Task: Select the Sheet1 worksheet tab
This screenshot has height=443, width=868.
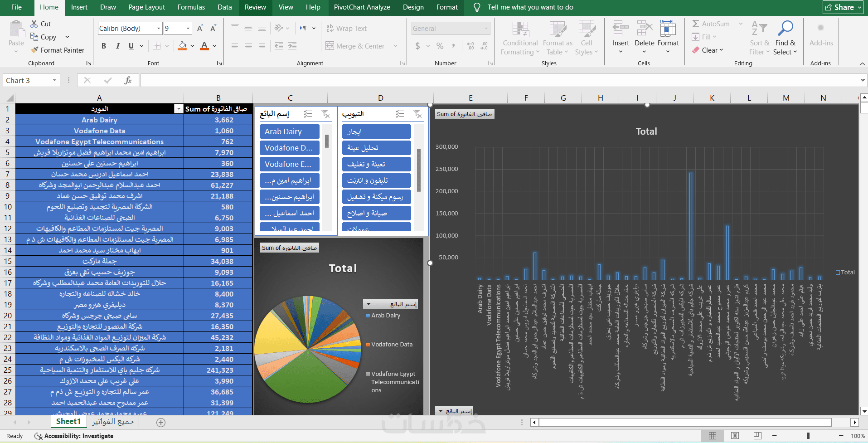Action: point(68,422)
